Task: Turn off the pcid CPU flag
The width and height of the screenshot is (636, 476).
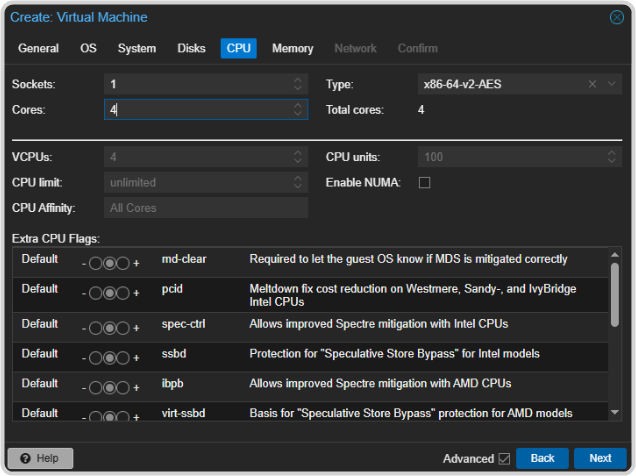Action: pos(96,294)
